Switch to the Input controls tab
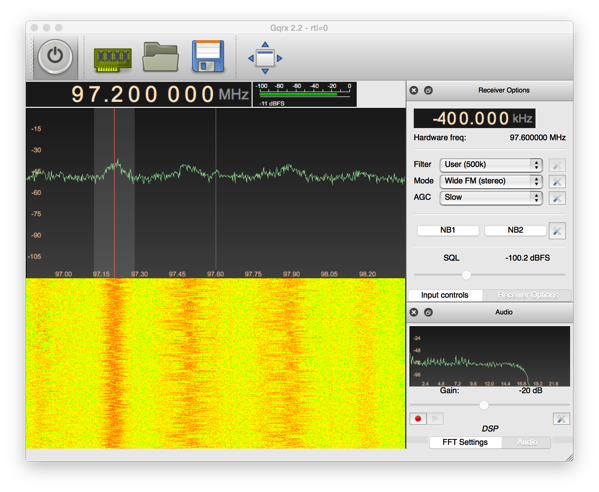The width and height of the screenshot is (599, 492). click(445, 295)
